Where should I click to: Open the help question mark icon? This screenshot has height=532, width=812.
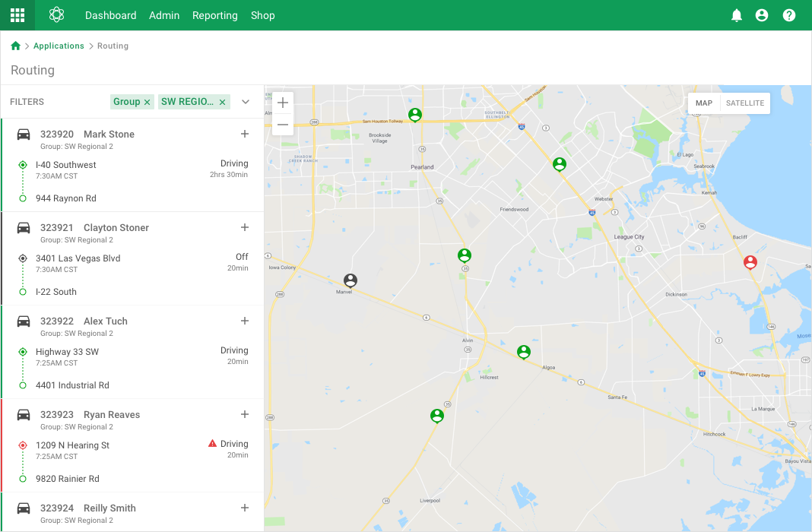tap(789, 15)
